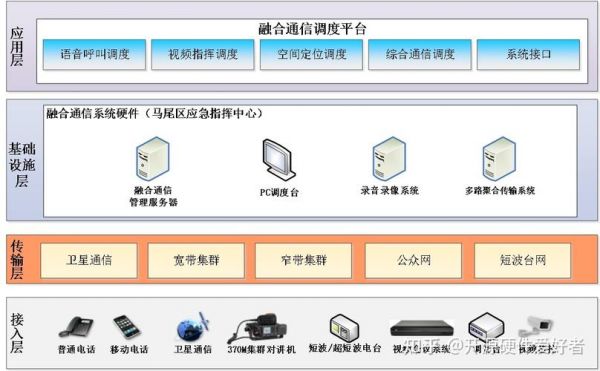The image size is (600, 371).
Task: Click the 卫星通信 caption under the globe
Action: (x=192, y=349)
